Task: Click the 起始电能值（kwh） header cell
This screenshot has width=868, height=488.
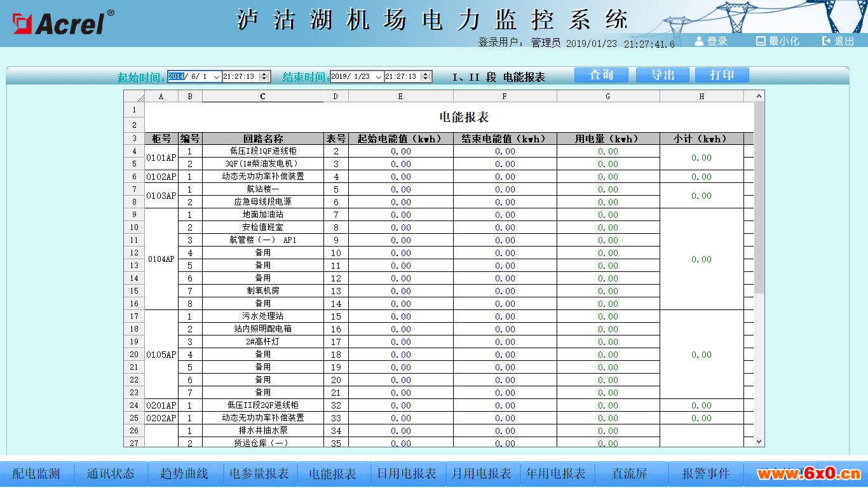Action: tap(400, 139)
